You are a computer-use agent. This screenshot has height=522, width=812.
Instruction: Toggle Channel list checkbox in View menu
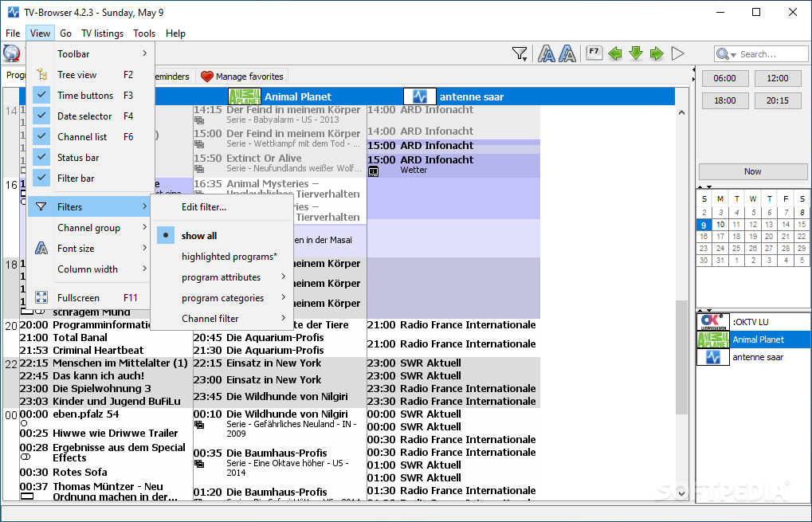(x=41, y=137)
